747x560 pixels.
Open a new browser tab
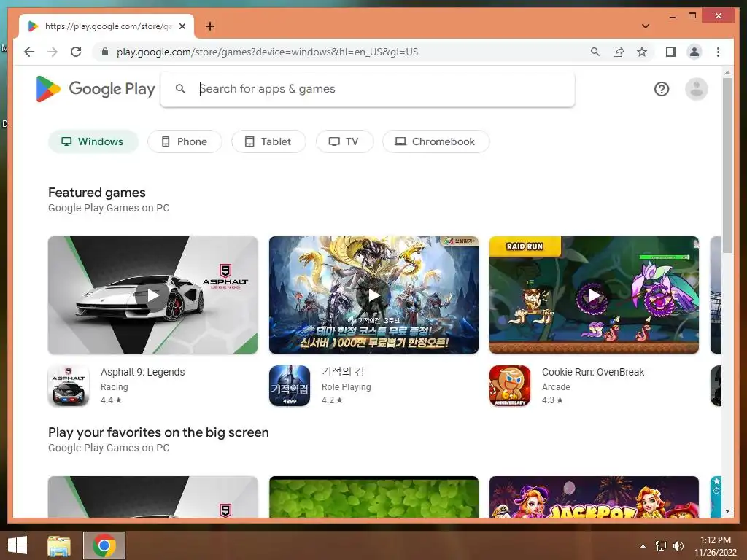(x=210, y=26)
